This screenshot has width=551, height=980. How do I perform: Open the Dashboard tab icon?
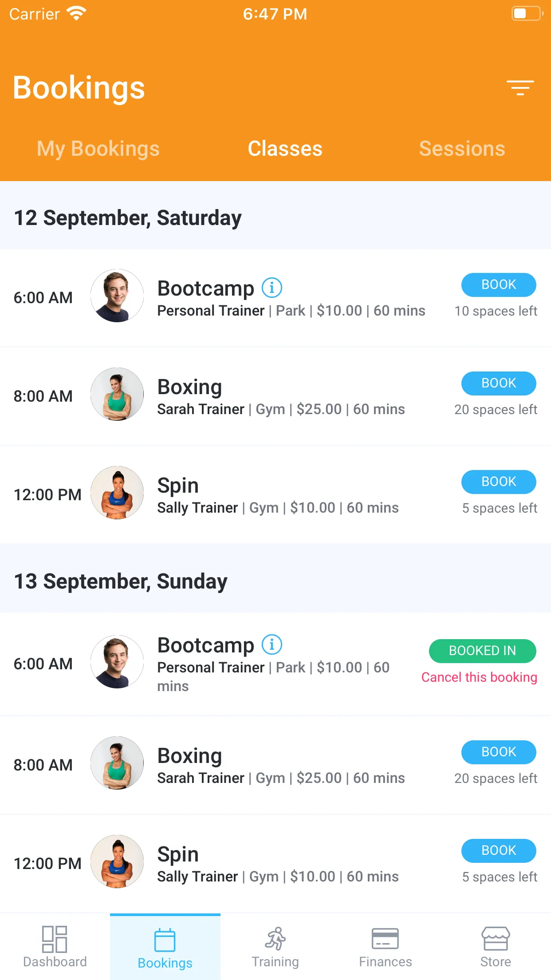coord(55,939)
